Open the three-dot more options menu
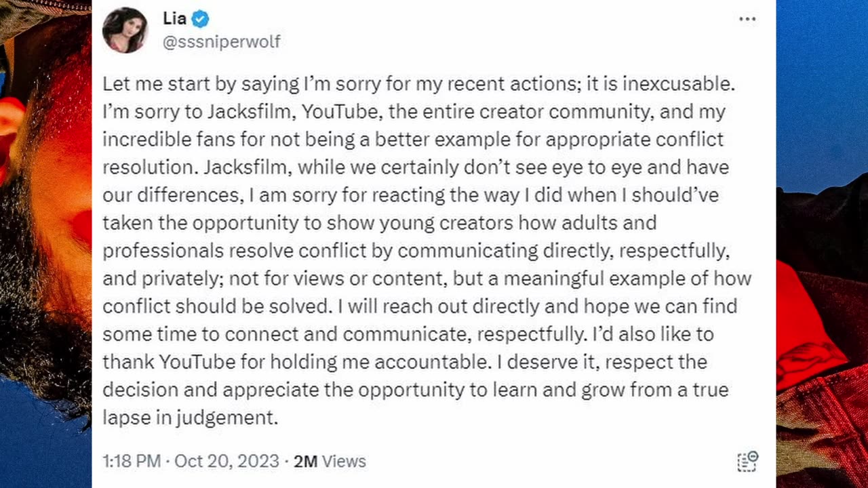The height and width of the screenshot is (488, 868). 747,19
